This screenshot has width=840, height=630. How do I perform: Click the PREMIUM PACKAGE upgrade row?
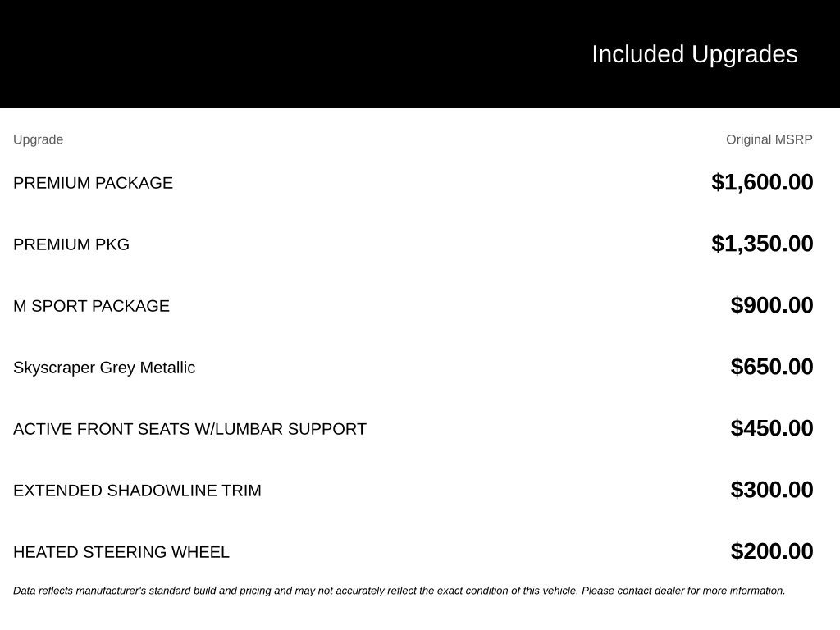[x=413, y=183]
